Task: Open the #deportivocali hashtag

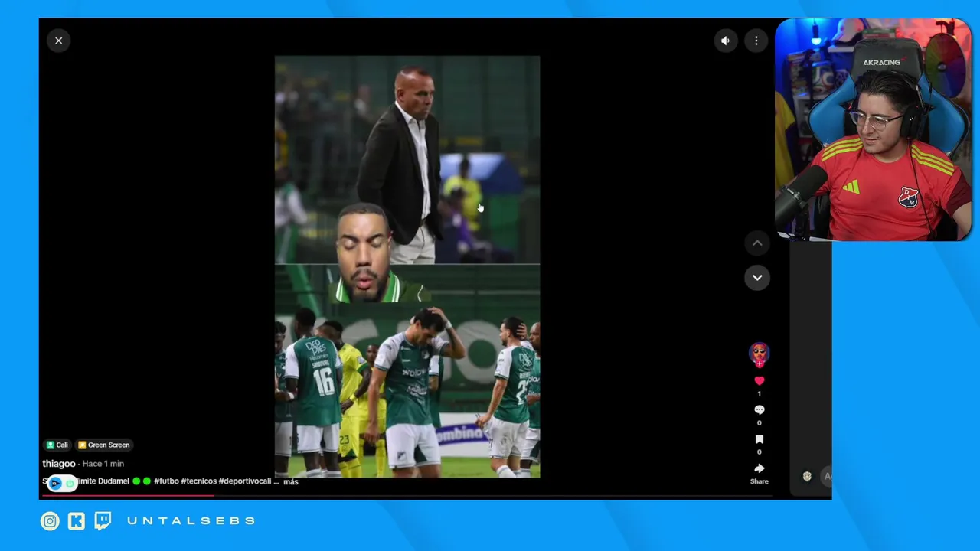Action: [245, 481]
